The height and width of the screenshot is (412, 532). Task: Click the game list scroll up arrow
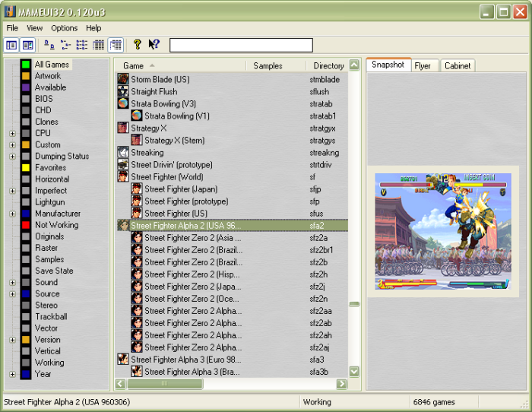(x=354, y=65)
